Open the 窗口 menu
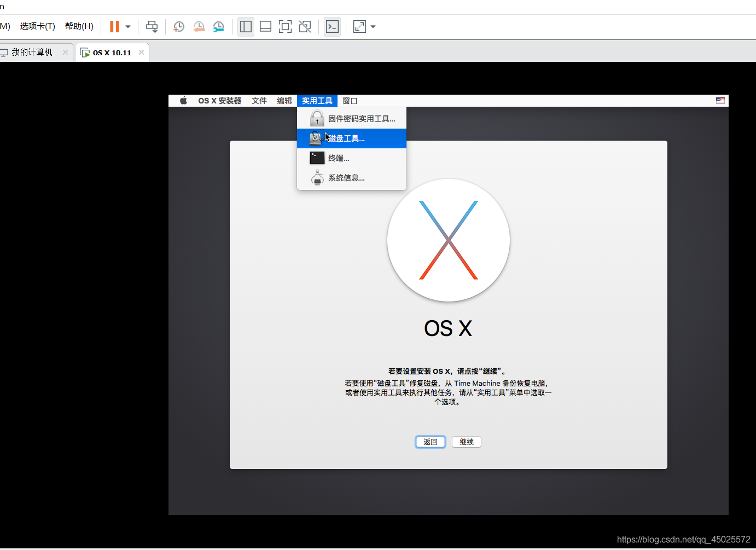 point(350,101)
